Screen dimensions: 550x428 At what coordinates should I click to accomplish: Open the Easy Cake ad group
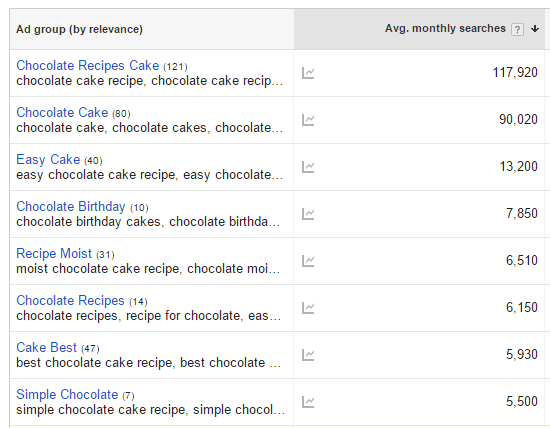48,160
